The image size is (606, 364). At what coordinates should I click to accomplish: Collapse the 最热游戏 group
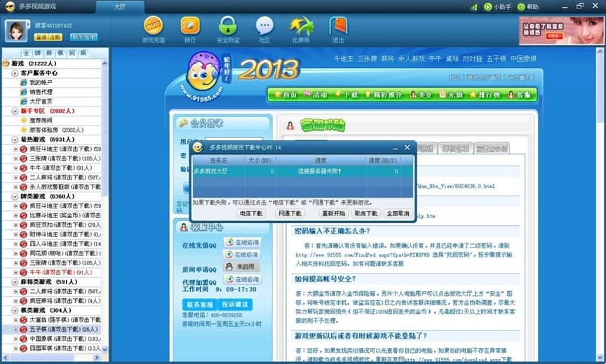pyautogui.click(x=15, y=140)
